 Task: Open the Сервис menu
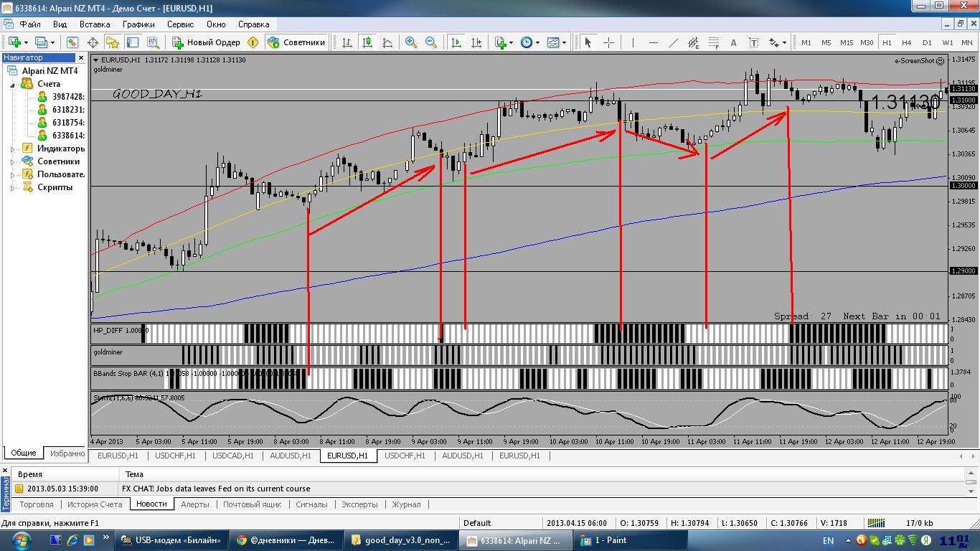(x=180, y=24)
